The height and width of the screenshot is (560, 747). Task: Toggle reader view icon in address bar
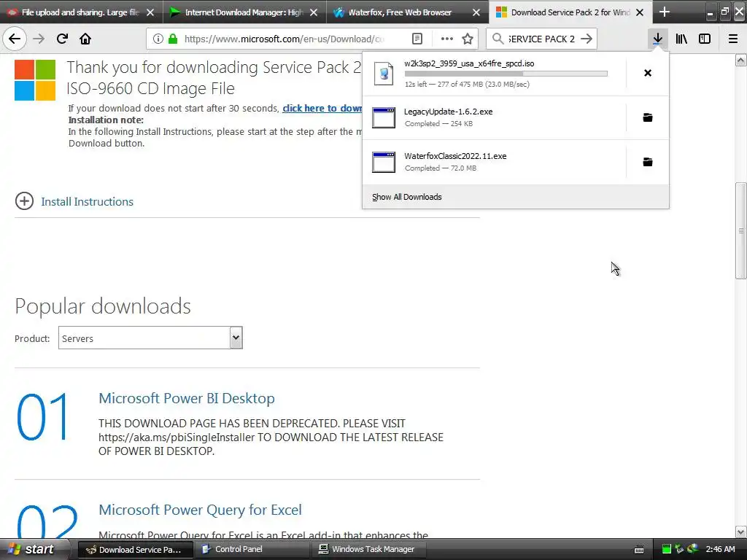click(x=417, y=39)
